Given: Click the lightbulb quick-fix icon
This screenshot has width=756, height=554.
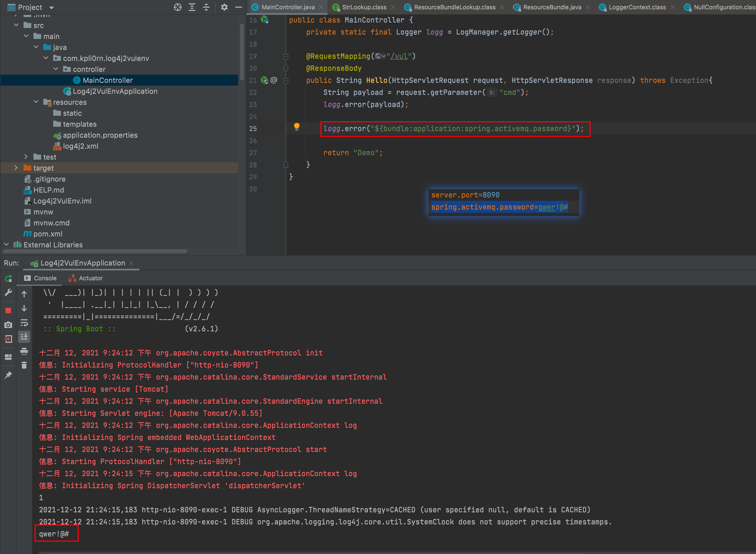Looking at the screenshot, I should pyautogui.click(x=297, y=127).
